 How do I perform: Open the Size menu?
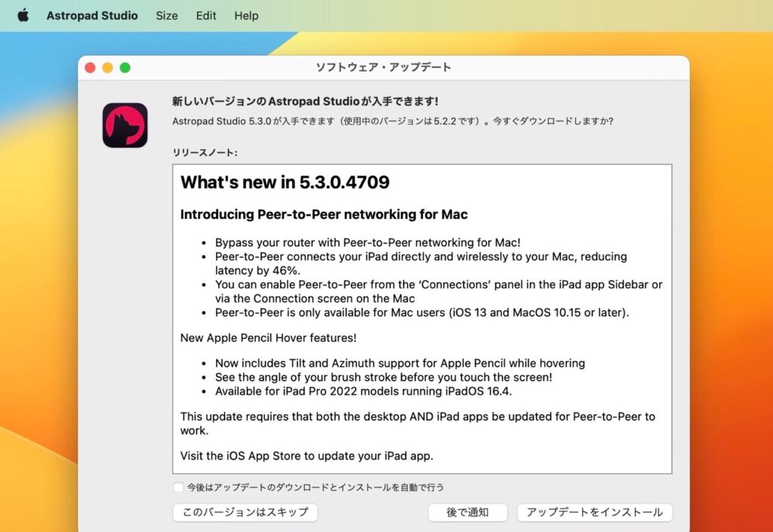pyautogui.click(x=166, y=15)
